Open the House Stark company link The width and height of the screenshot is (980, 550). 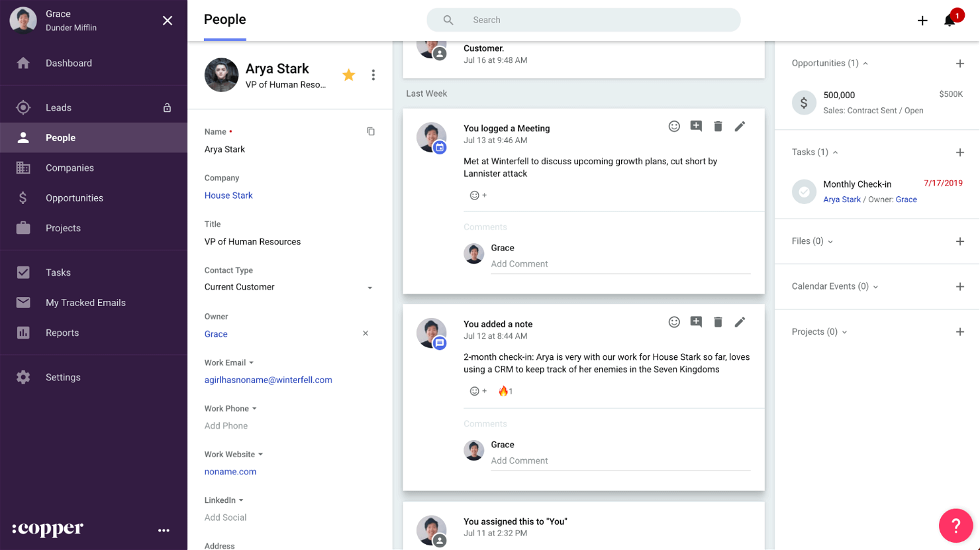click(228, 195)
